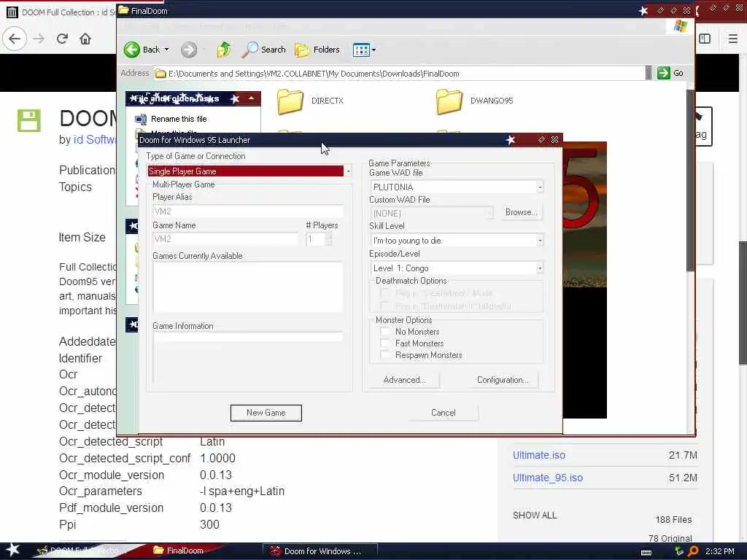Click the Advanced button in launcher
The height and width of the screenshot is (560, 747).
click(x=404, y=380)
